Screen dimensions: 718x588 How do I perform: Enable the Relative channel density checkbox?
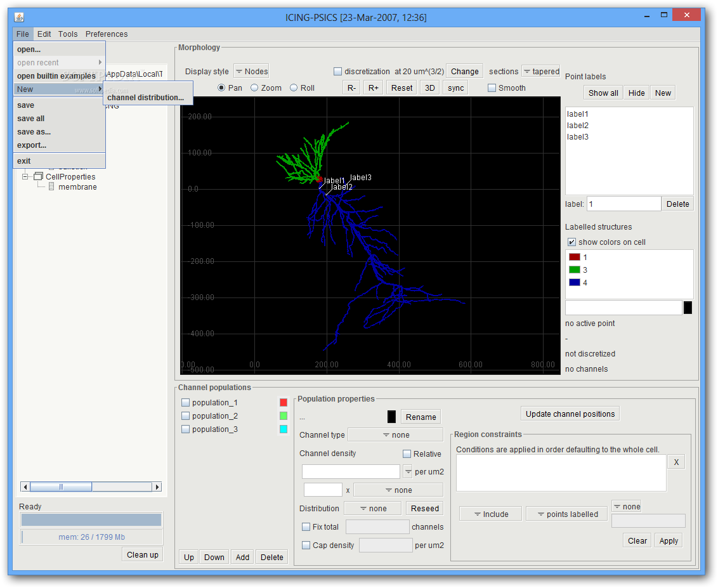pos(407,454)
